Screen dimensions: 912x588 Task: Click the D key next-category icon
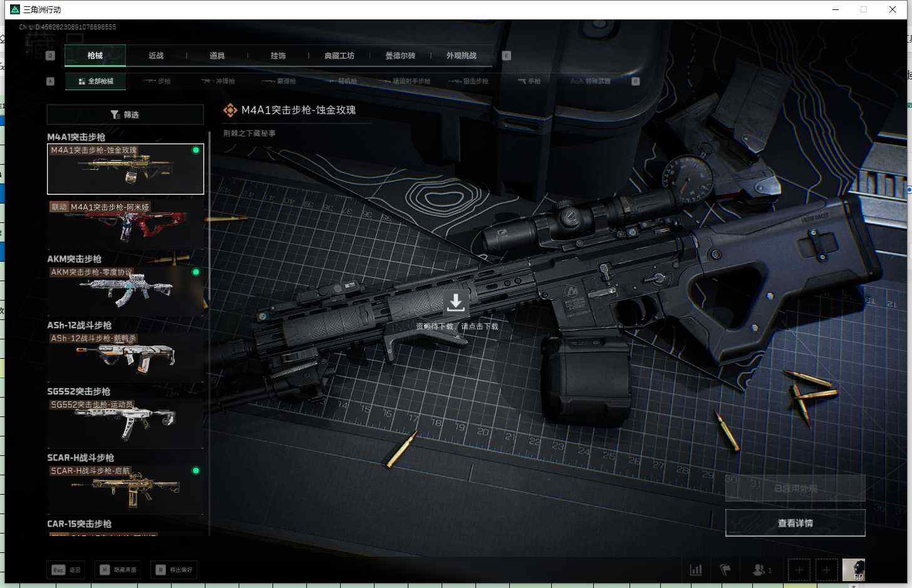click(636, 81)
